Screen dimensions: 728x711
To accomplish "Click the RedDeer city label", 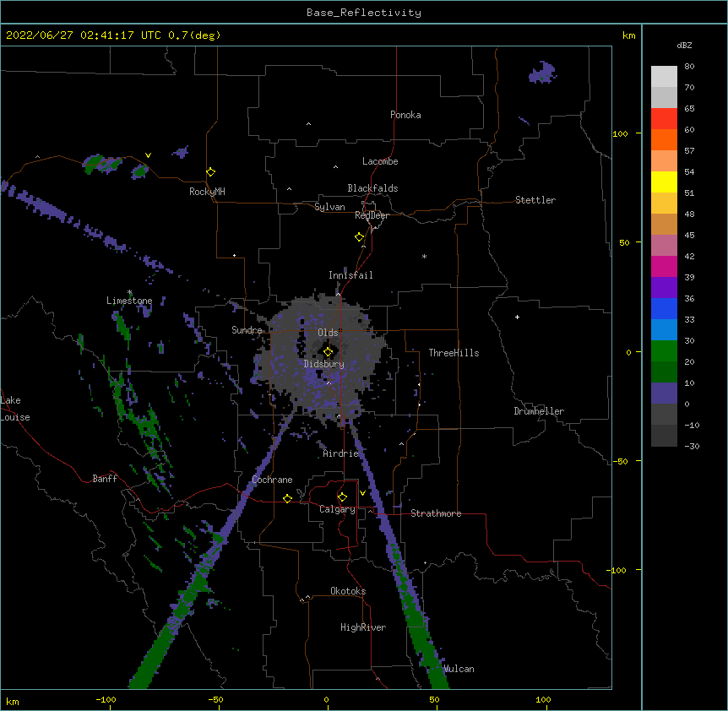I will [372, 215].
